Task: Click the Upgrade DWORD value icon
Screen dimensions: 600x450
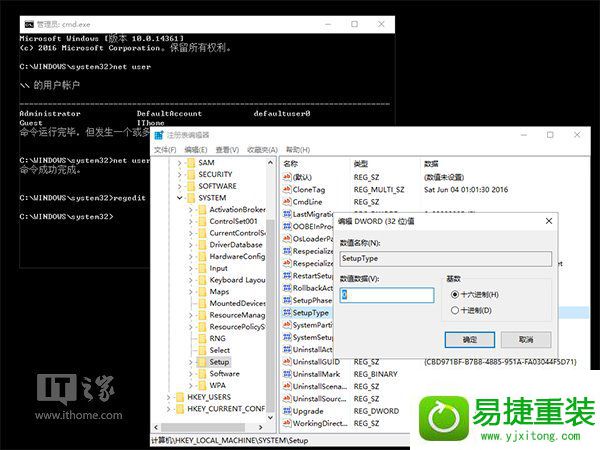Action: pos(287,411)
